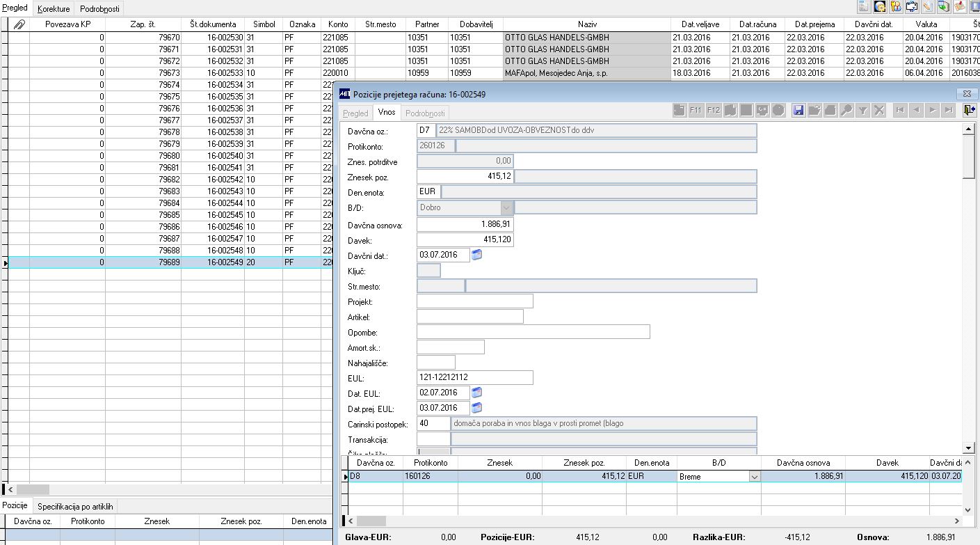The height and width of the screenshot is (545, 980).
Task: Click the Carinski postopek field with 40
Action: pos(433,423)
